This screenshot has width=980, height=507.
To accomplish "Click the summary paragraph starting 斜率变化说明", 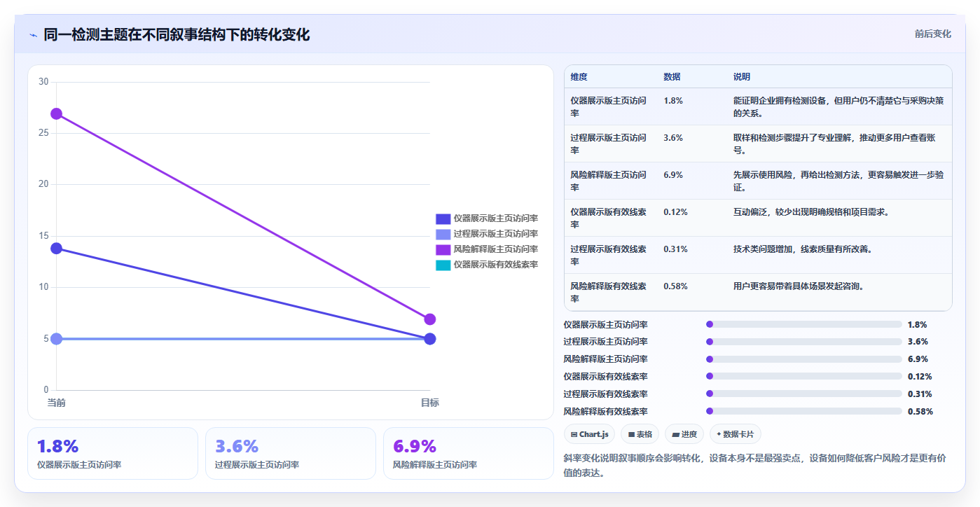I will click(x=755, y=465).
